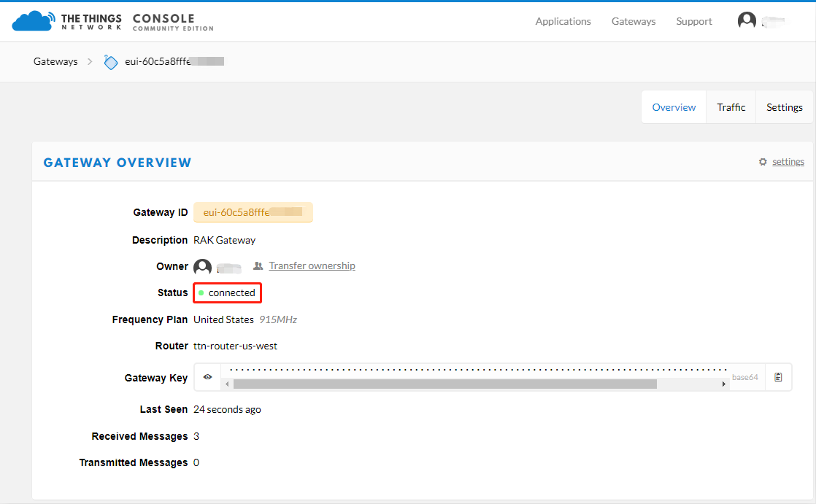Screen dimensions: 816x504
Task: Click the gateway EUI in breadcrumb
Action: point(174,61)
